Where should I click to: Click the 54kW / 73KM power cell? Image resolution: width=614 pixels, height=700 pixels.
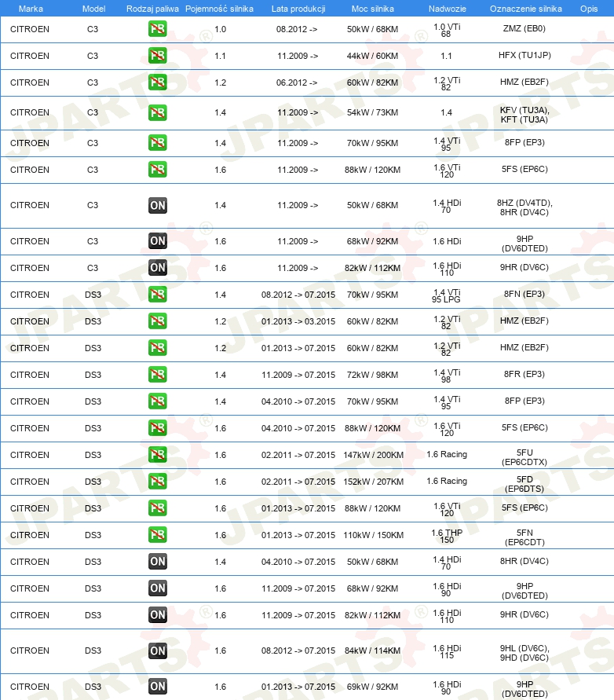[x=372, y=112]
